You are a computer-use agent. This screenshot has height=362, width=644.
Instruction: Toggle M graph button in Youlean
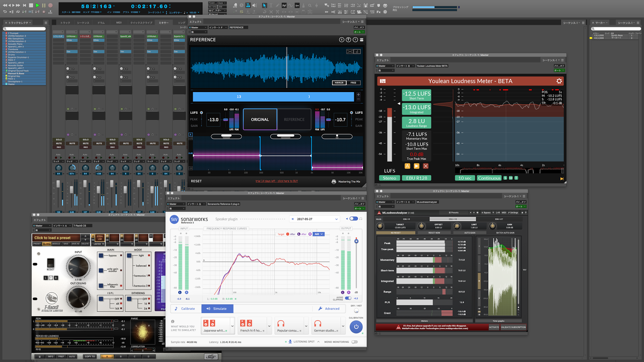coord(511,178)
